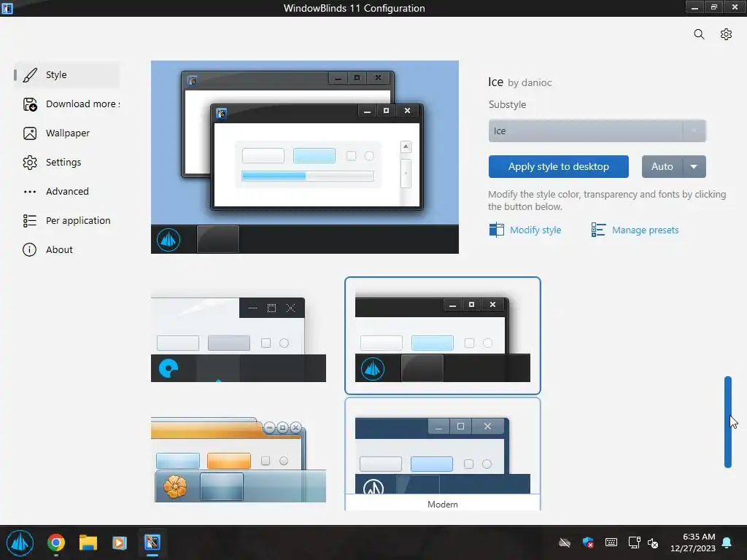Click the Advanced three-dots icon
Screen dimensions: 747x560
coord(30,192)
